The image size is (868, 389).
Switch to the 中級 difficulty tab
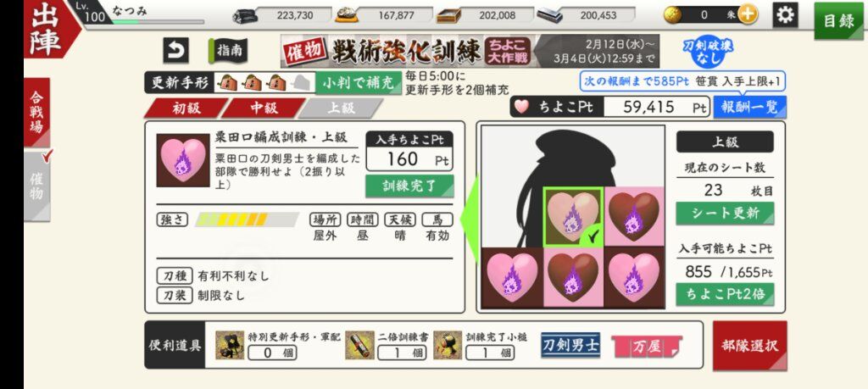[264, 108]
